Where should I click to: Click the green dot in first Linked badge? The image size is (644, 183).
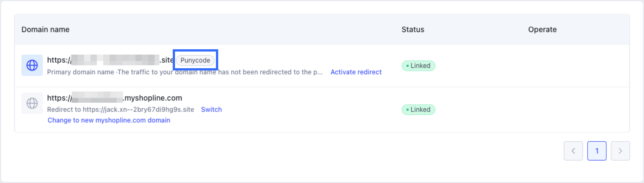407,66
